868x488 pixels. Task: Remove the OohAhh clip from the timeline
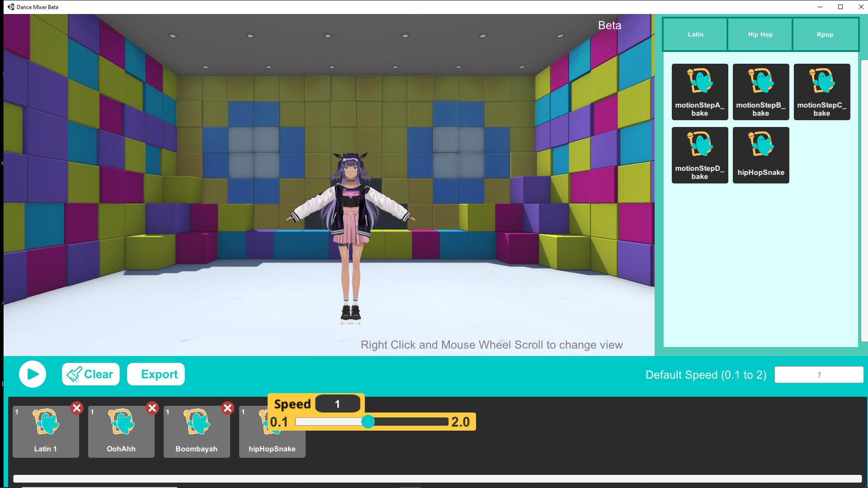coord(152,408)
